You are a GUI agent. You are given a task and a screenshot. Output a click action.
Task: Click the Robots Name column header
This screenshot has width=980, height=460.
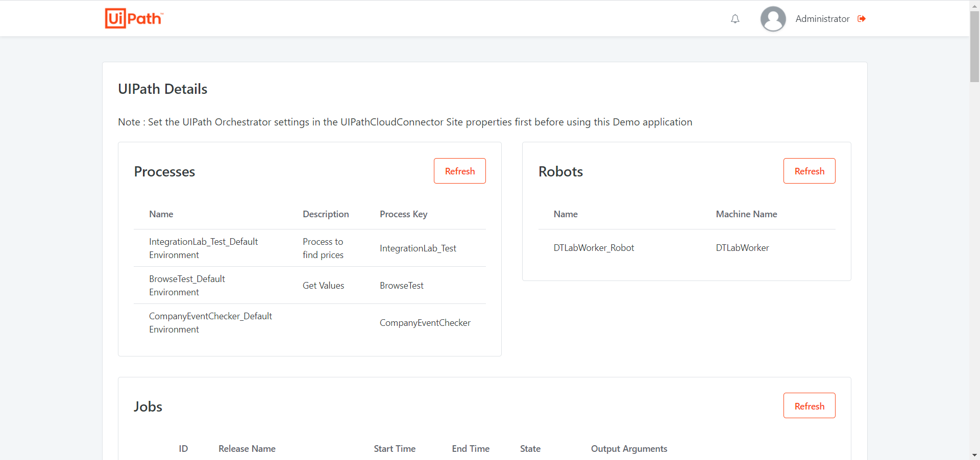566,214
